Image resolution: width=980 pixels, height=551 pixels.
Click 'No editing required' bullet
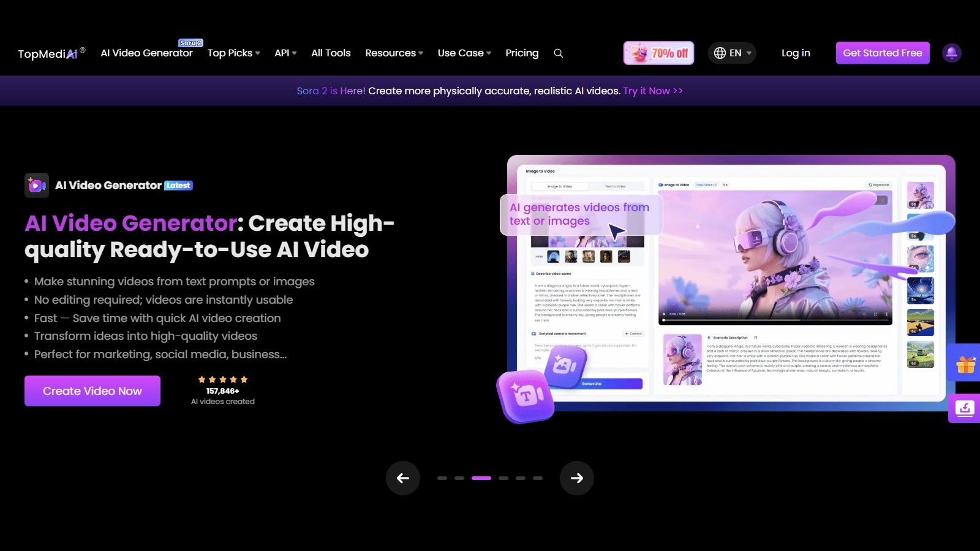(x=164, y=300)
